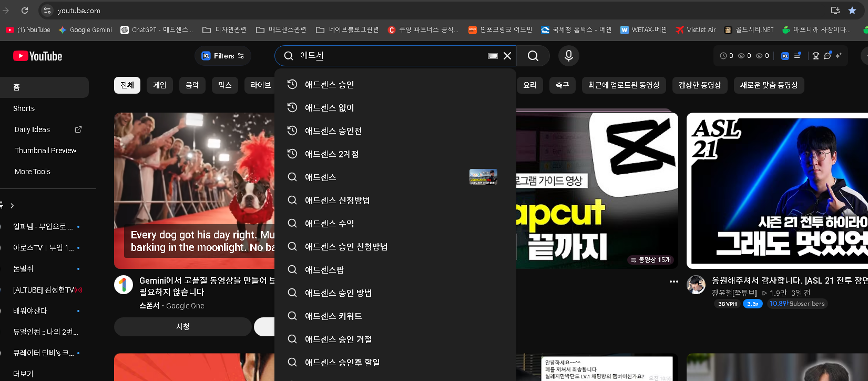This screenshot has height=381, width=868.
Task: Open Daily Ideas in sidebar
Action: (33, 129)
